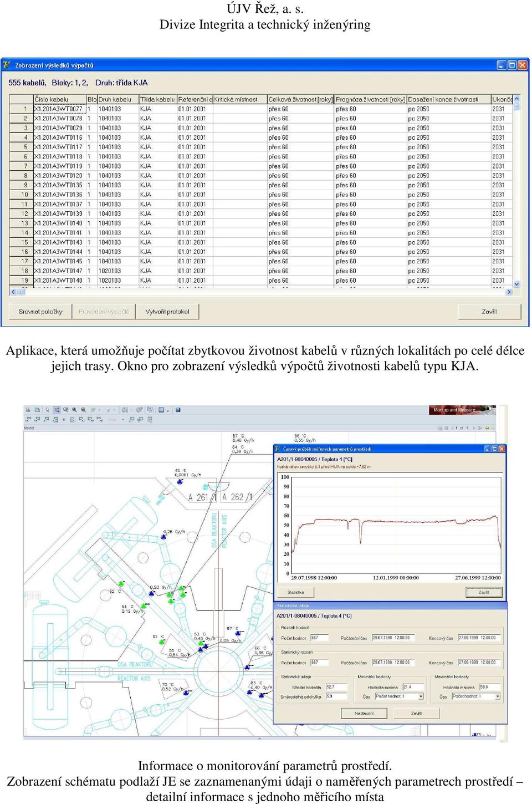The image size is (532, 804).
Task: Click the page setup icon beside print
Action: coord(37,410)
